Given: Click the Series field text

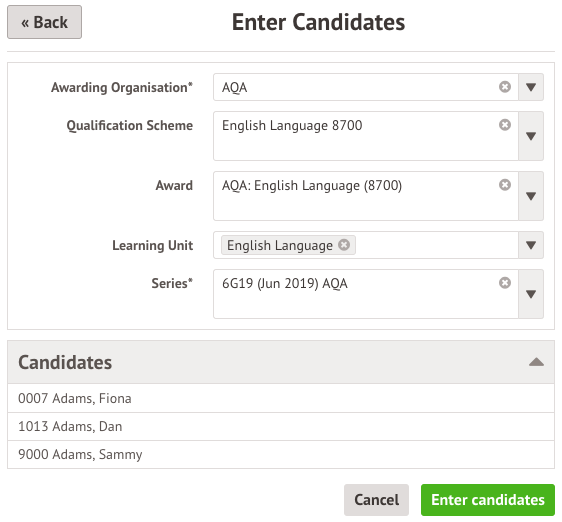Looking at the screenshot, I should [285, 283].
